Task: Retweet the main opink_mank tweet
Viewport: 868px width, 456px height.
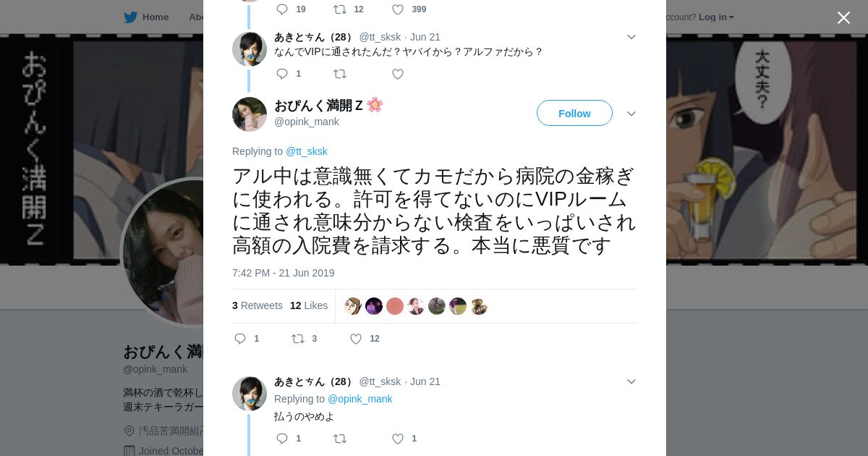Action: [298, 339]
